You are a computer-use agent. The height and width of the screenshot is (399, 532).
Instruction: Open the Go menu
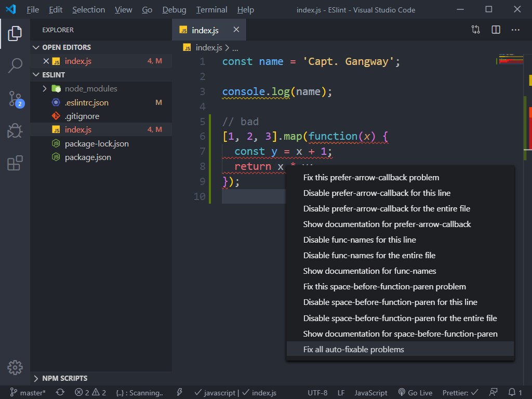pyautogui.click(x=147, y=9)
